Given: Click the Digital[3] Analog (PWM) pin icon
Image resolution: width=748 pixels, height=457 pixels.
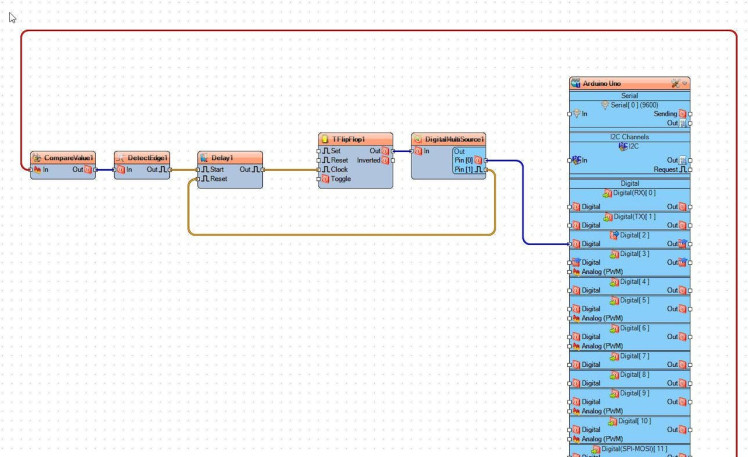Looking at the screenshot, I should click(x=576, y=272).
